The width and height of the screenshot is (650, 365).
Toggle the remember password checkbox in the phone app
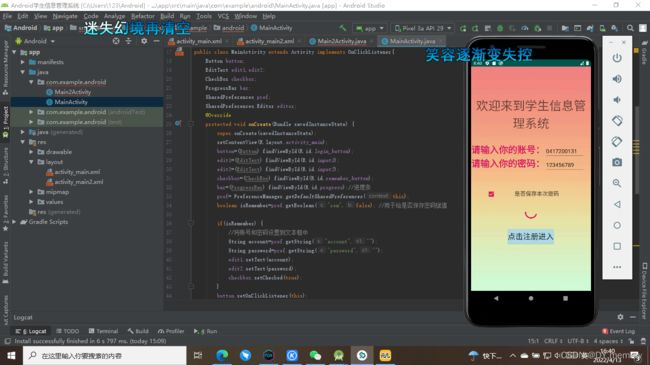click(x=491, y=194)
